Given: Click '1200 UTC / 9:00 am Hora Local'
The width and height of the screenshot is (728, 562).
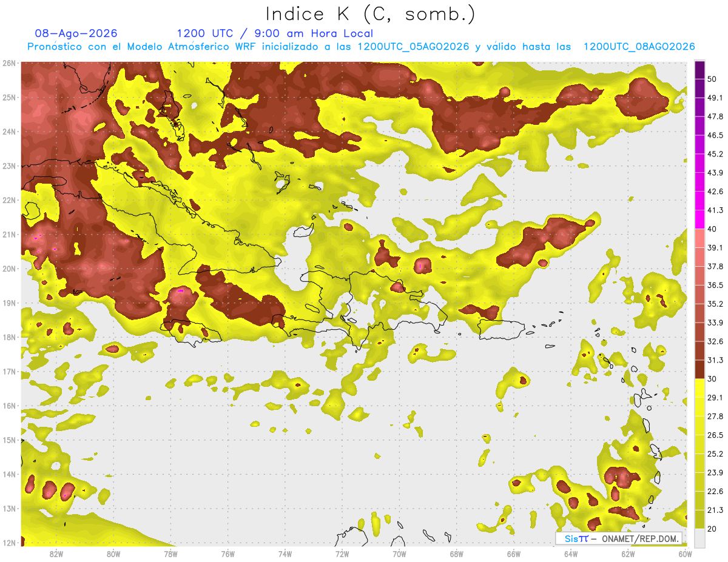Looking at the screenshot, I should [x=275, y=33].
